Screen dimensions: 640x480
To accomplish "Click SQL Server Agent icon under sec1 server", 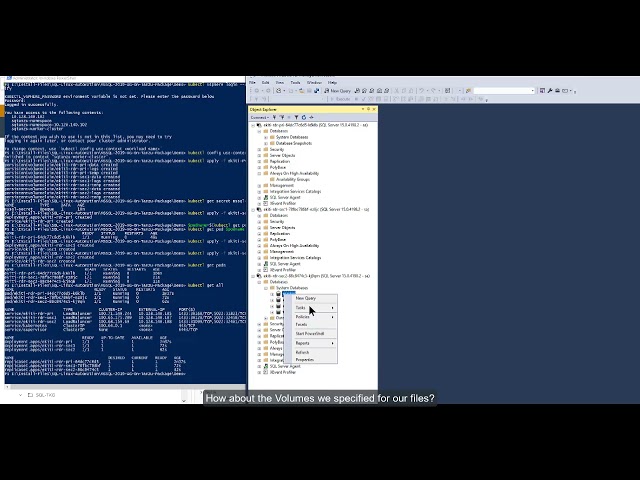I will pyautogui.click(x=266, y=264).
